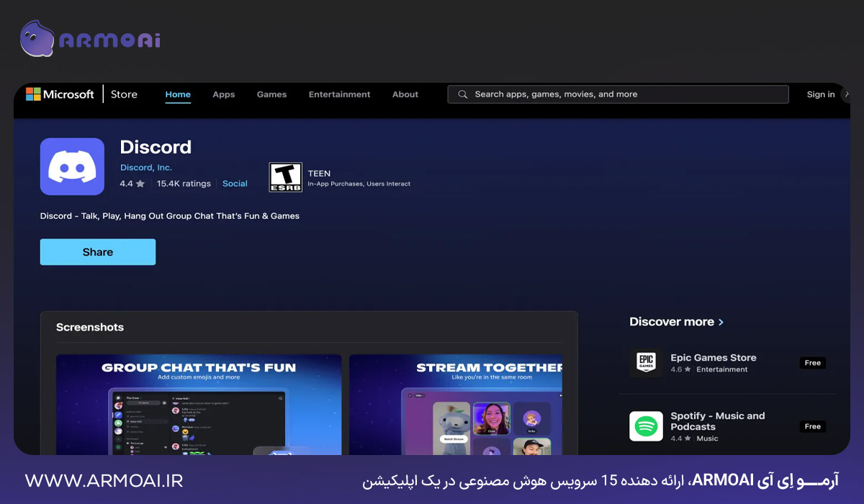864x504 pixels.
Task: Open the Epic Games Store icon
Action: click(x=646, y=363)
